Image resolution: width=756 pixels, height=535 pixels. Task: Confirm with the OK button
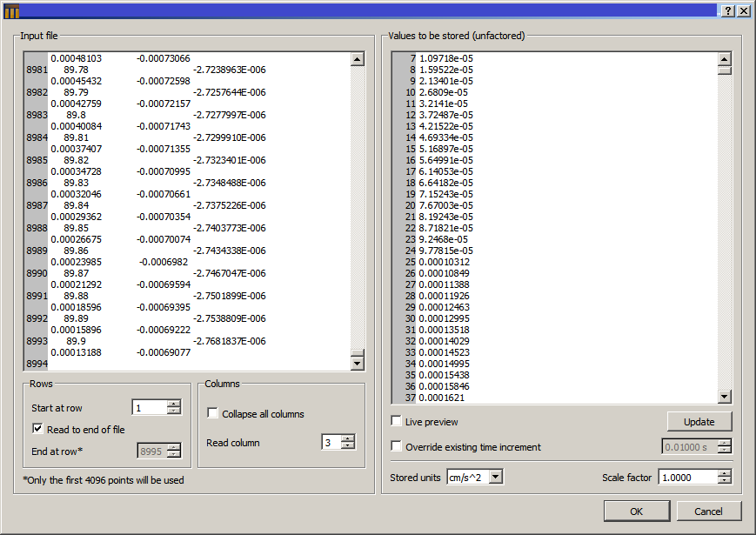point(636,511)
